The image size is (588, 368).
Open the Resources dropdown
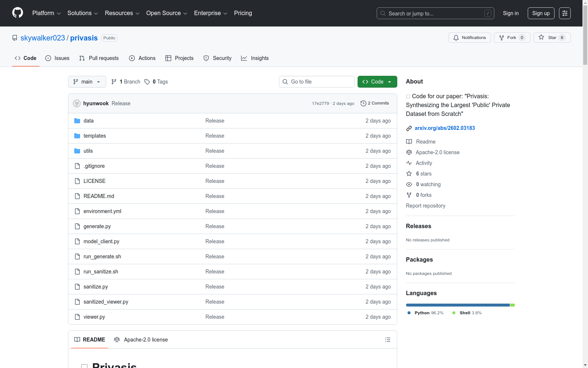(x=122, y=13)
